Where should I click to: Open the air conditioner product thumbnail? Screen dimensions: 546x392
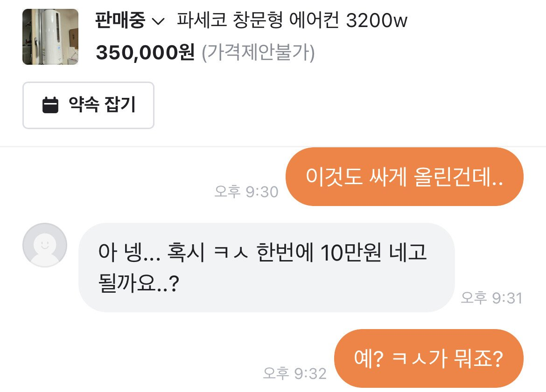(x=50, y=37)
